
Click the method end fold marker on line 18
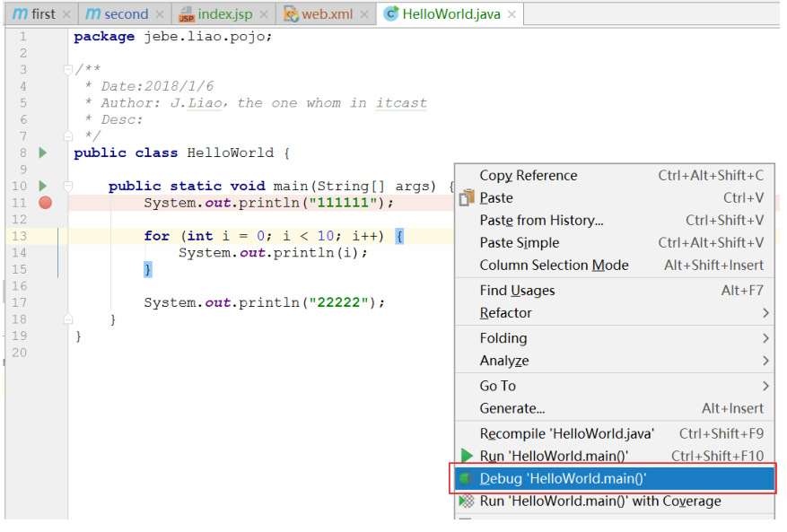click(68, 319)
